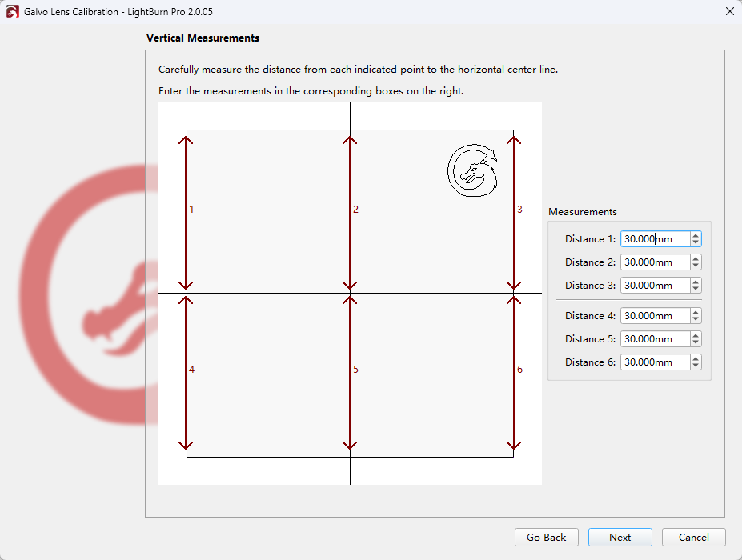Click the LightBurn icon in the title bar
742x560 pixels.
click(12, 12)
